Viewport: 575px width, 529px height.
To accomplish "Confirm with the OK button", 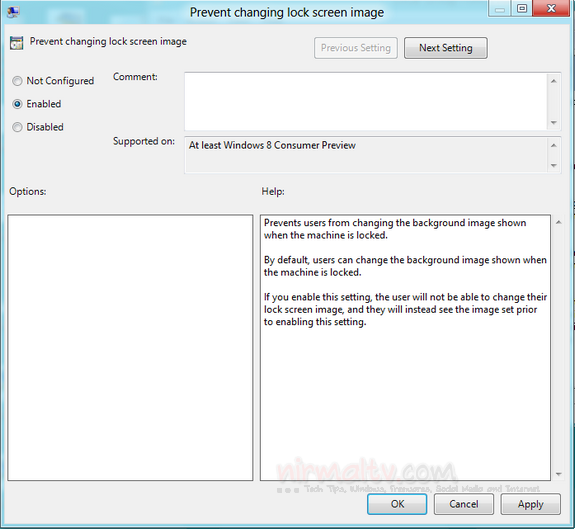I will click(x=397, y=504).
